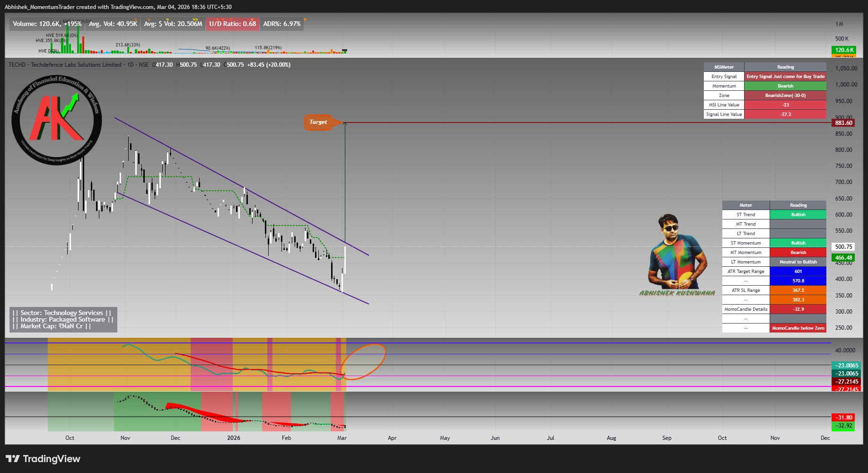868x473 pixels.
Task: Select the orange Target label
Action: coord(318,122)
